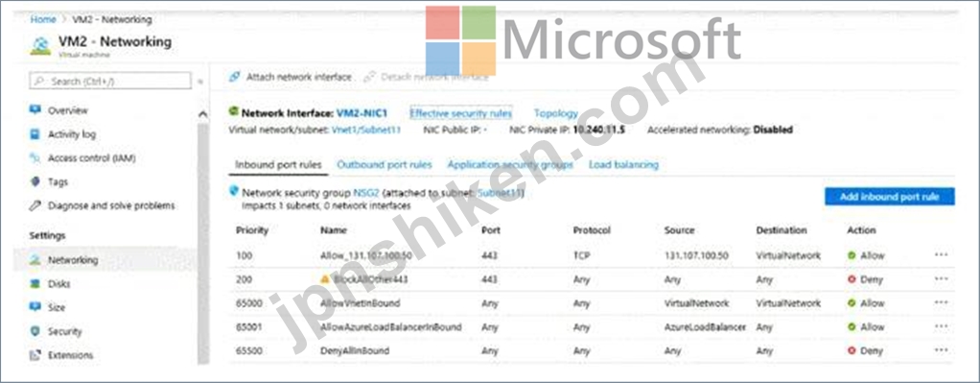
Task: Open the VM2-NIC1 network interface link
Action: pos(362,113)
